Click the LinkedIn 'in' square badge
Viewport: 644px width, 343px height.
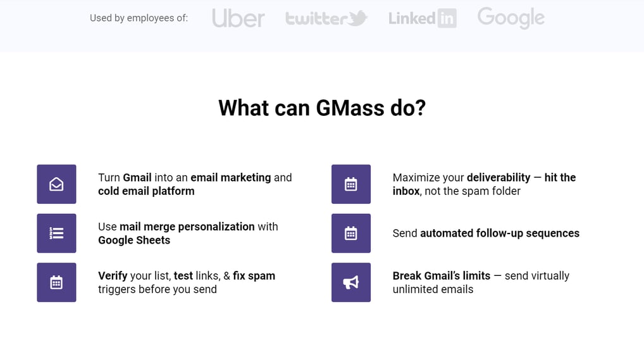pyautogui.click(x=447, y=18)
